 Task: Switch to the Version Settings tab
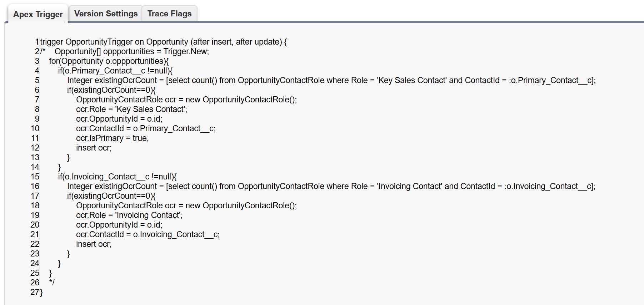pos(106,14)
